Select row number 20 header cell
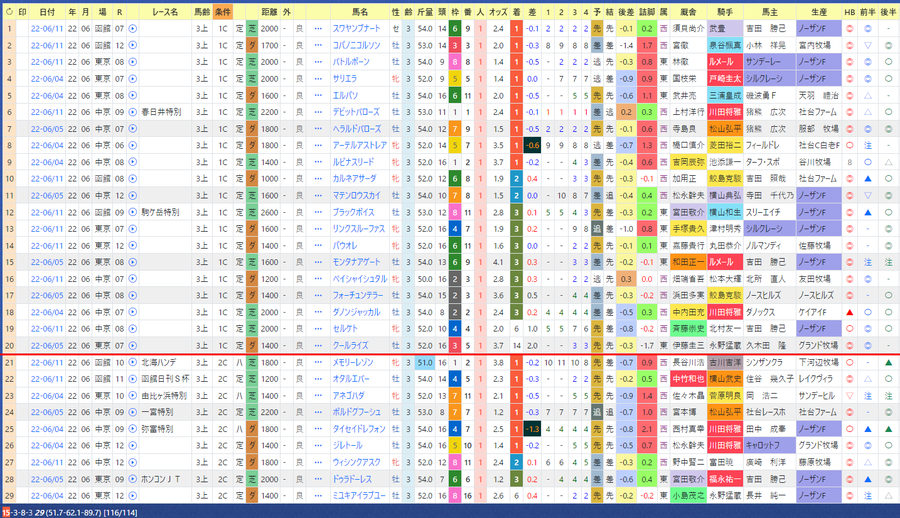 (9, 346)
